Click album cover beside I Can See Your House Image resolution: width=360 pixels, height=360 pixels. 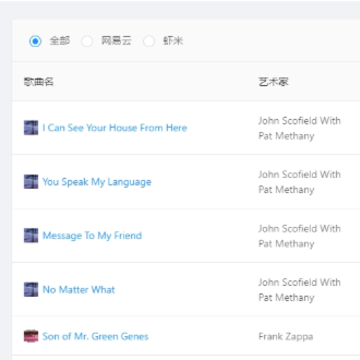[31, 128]
